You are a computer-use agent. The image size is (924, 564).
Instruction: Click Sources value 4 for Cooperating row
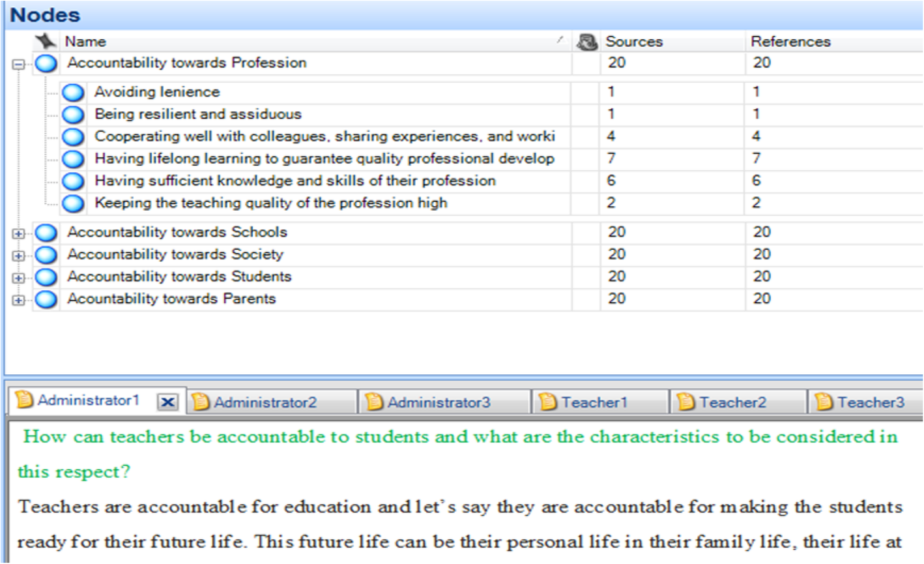(x=611, y=136)
